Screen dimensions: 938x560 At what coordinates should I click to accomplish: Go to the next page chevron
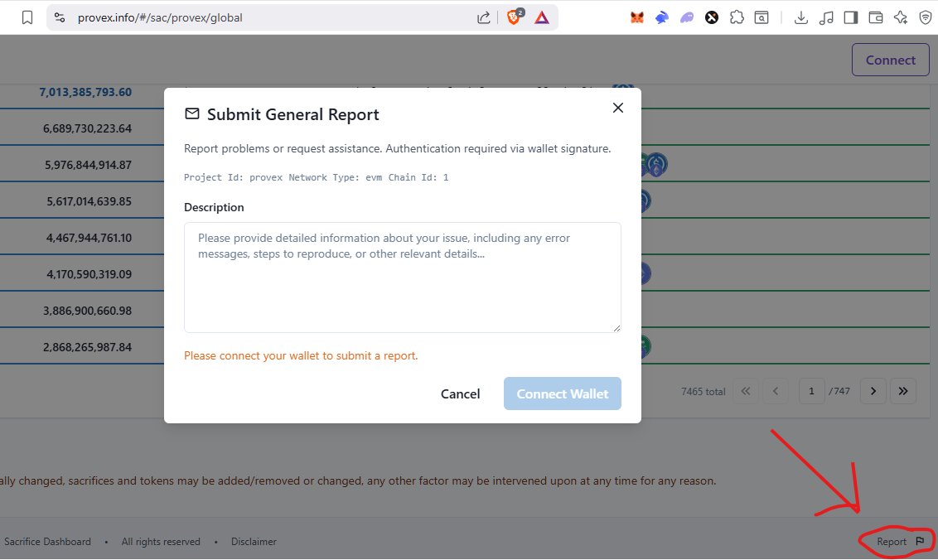point(873,390)
